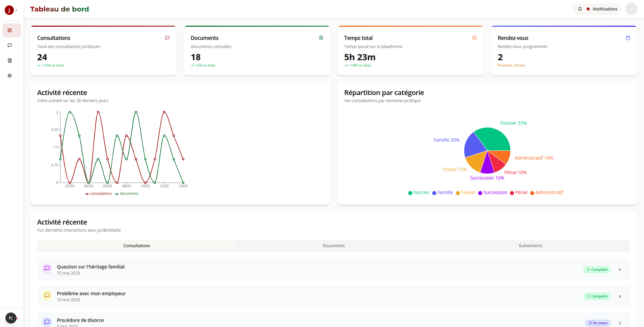This screenshot has width=644, height=327.
Task: Click the notification bell icon
Action: tap(580, 9)
